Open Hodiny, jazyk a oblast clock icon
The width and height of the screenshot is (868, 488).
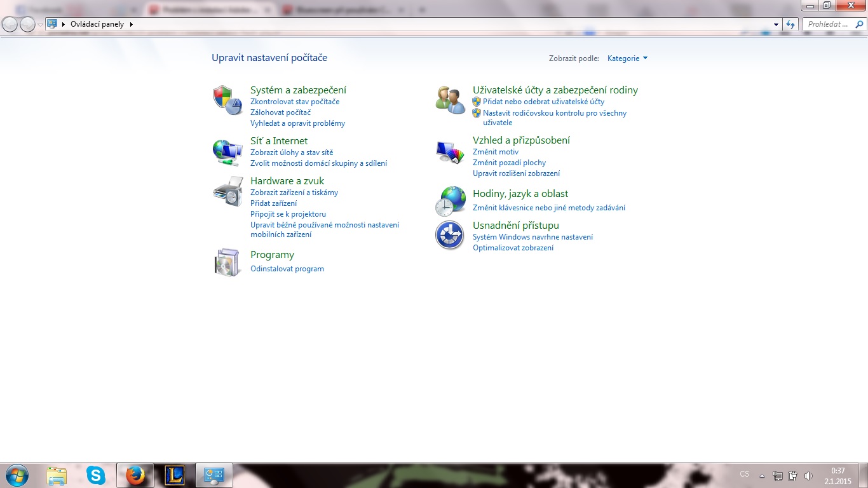click(x=451, y=201)
